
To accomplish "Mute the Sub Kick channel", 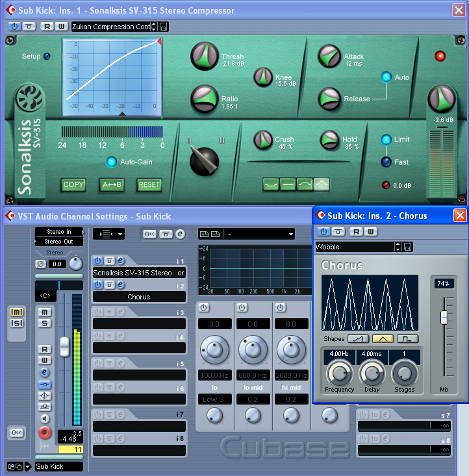I will (44, 312).
